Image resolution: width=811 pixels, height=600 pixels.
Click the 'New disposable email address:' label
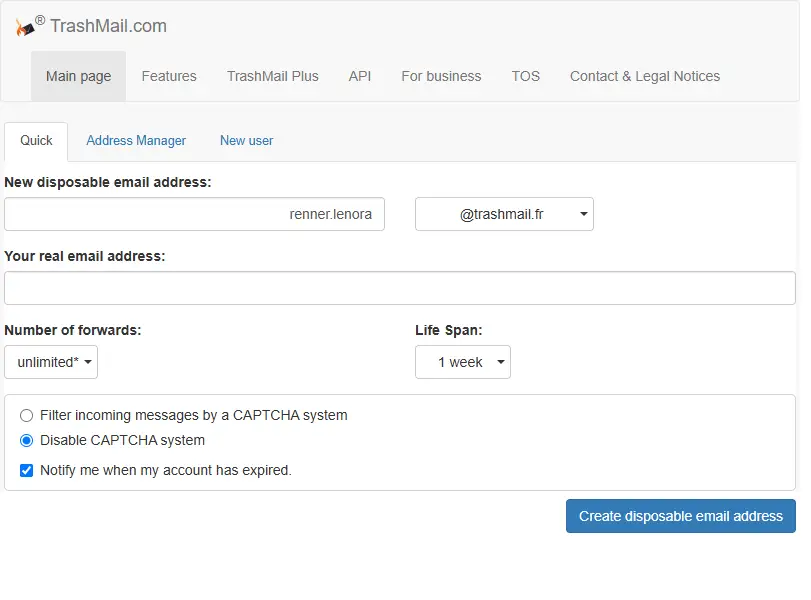[x=108, y=183]
